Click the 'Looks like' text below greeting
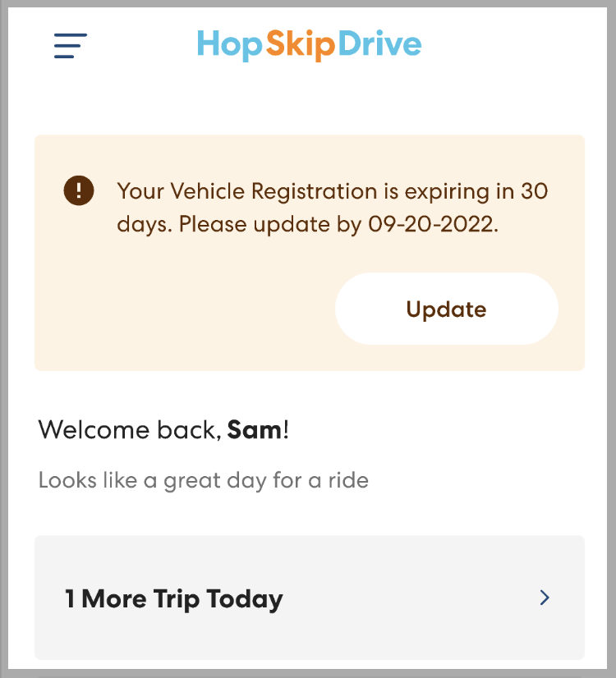Viewport: 616px width, 678px height. click(x=76, y=479)
